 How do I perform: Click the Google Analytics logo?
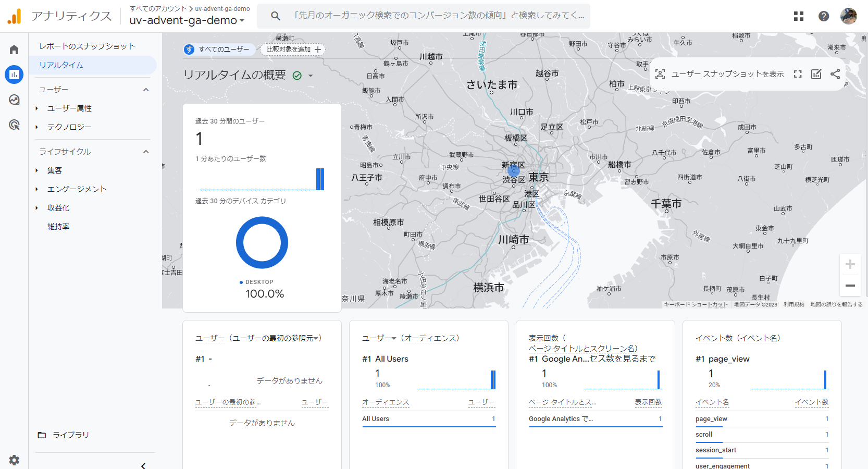tap(14, 16)
